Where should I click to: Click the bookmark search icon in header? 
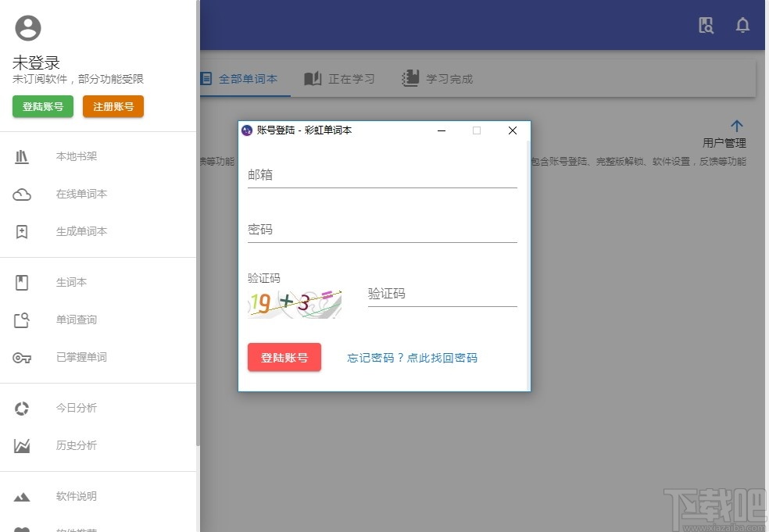(705, 25)
